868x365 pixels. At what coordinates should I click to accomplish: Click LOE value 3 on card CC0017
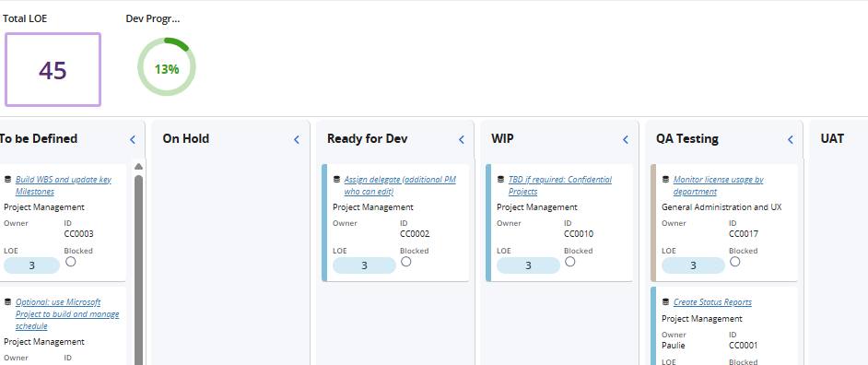coord(693,265)
